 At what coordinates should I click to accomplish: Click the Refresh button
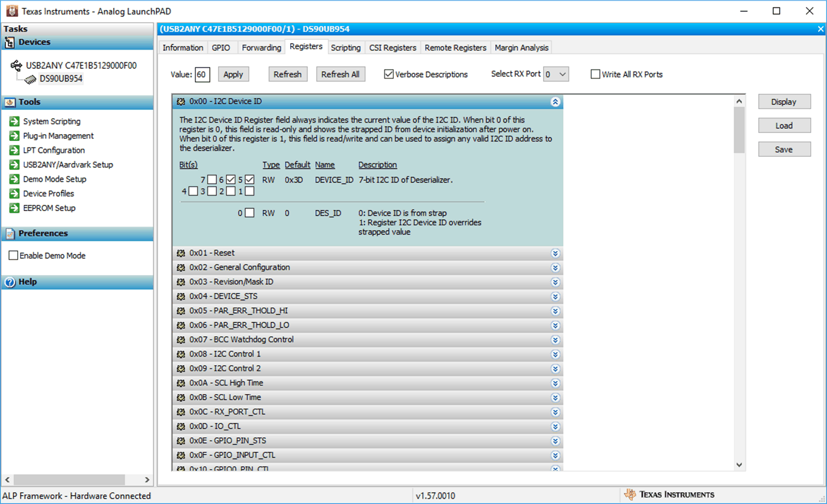(287, 74)
